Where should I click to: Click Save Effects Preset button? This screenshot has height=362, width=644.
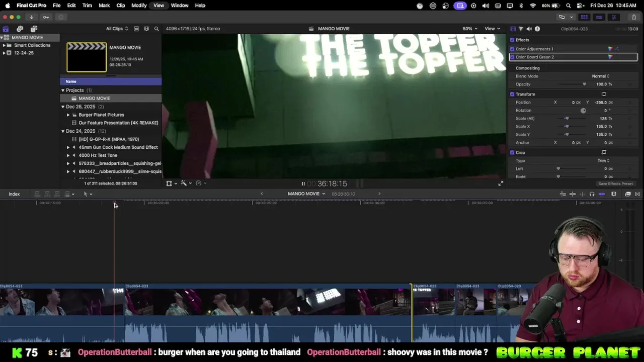pyautogui.click(x=615, y=184)
